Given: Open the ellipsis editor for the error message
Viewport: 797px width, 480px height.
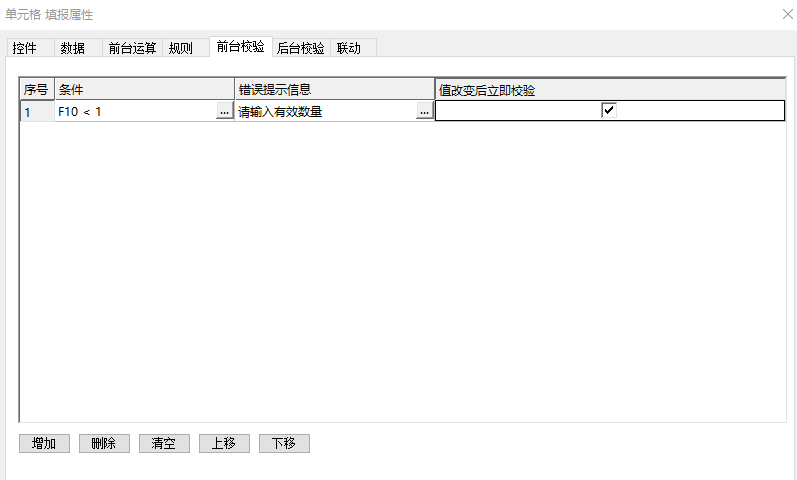Looking at the screenshot, I should tap(424, 112).
